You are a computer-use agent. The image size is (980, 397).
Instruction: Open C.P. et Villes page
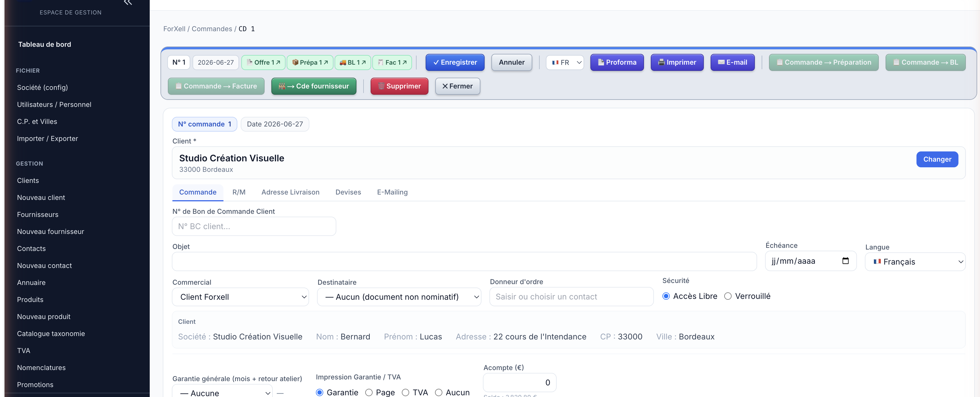(37, 122)
